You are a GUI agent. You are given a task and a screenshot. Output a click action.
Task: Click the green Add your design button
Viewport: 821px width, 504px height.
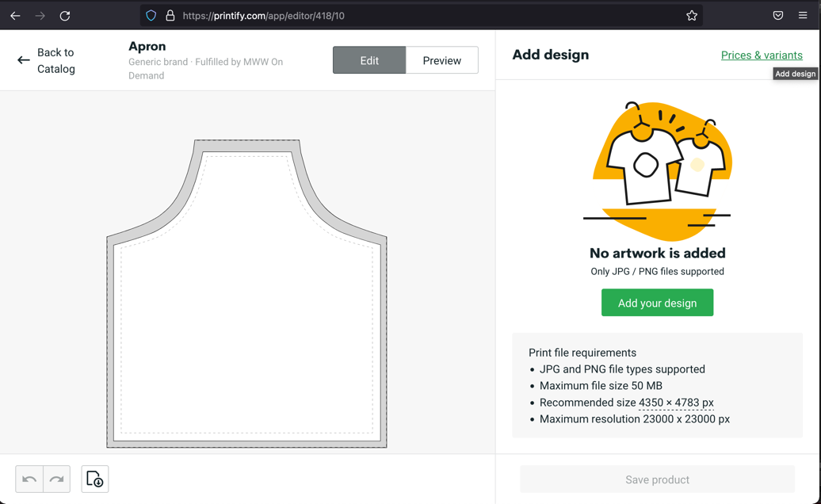pos(657,303)
